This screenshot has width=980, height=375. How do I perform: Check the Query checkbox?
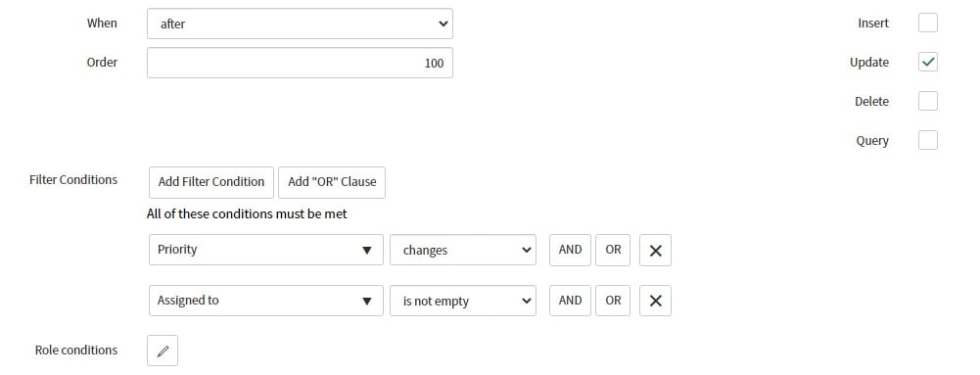point(928,141)
